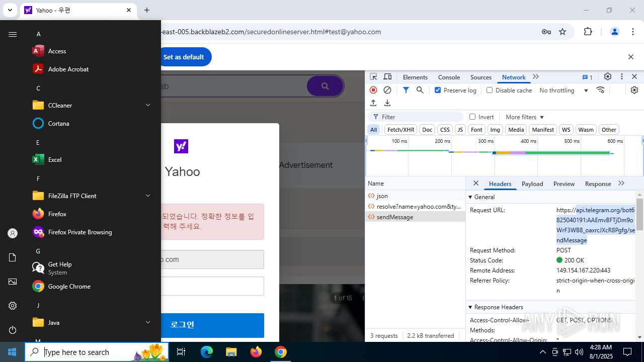Check the Invert filter checkbox
Screen dimensions: 644x362
pyautogui.click(x=472, y=117)
